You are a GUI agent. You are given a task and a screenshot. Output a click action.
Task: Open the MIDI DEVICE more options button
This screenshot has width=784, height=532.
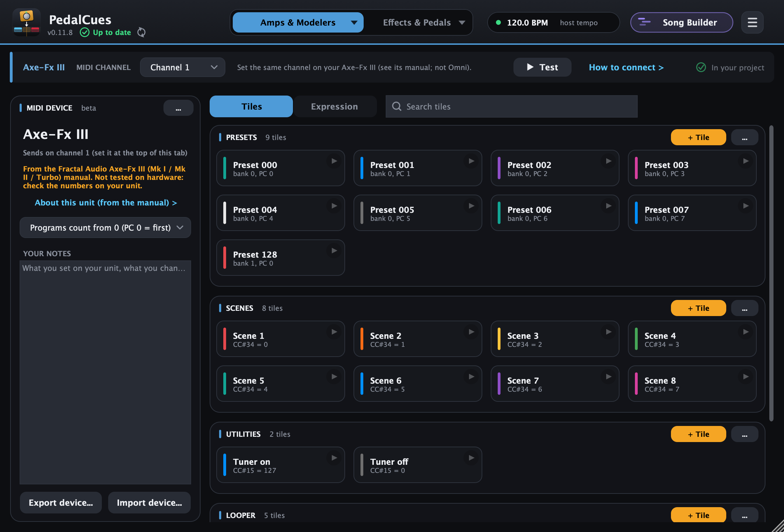point(178,108)
